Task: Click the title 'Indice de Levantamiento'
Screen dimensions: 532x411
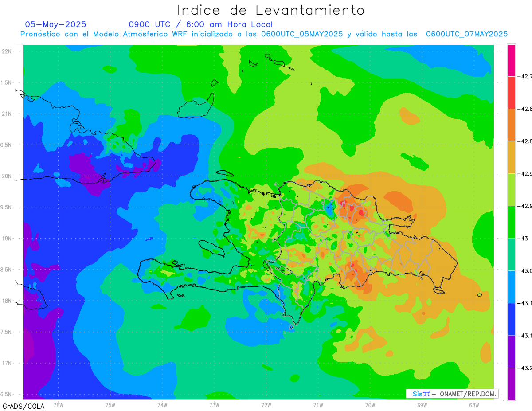Action: [x=271, y=10]
